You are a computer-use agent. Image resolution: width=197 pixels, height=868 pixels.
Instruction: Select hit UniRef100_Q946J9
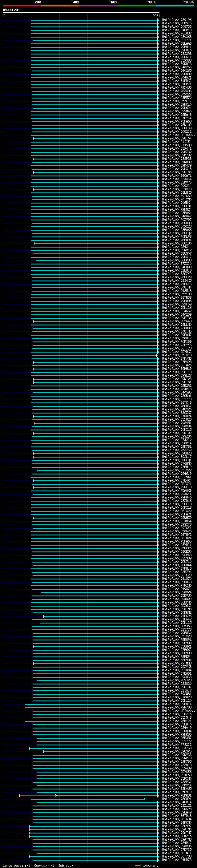point(177,474)
